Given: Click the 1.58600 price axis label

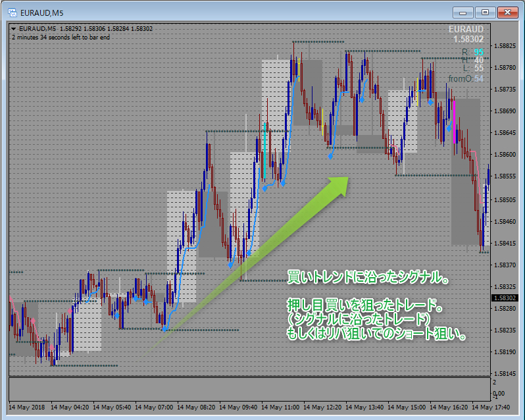Looking at the screenshot, I should (505, 155).
